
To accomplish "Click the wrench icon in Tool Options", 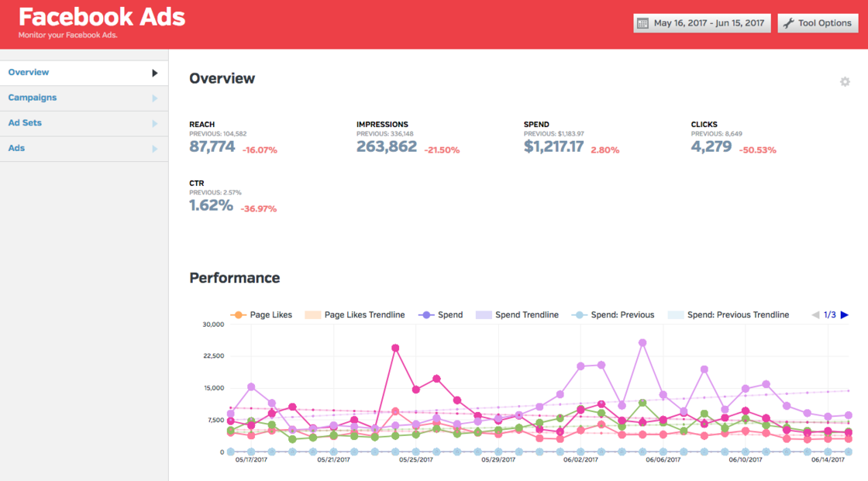I will (x=788, y=23).
